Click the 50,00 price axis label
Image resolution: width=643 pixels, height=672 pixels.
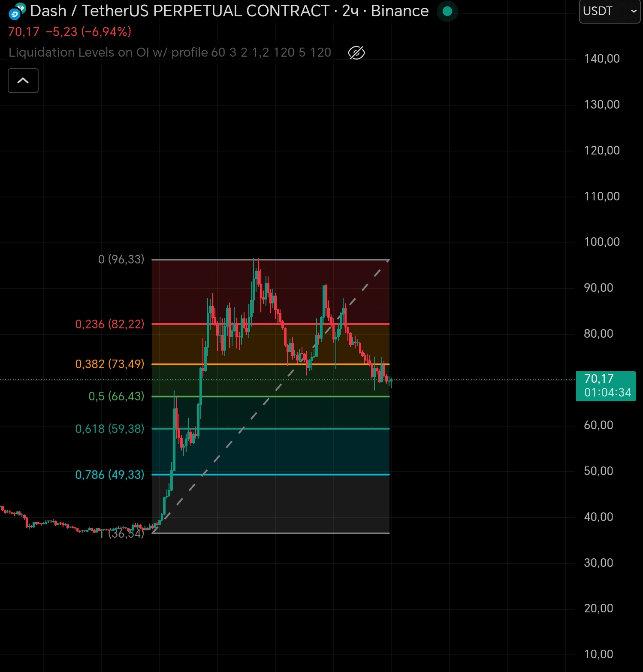pyautogui.click(x=598, y=471)
